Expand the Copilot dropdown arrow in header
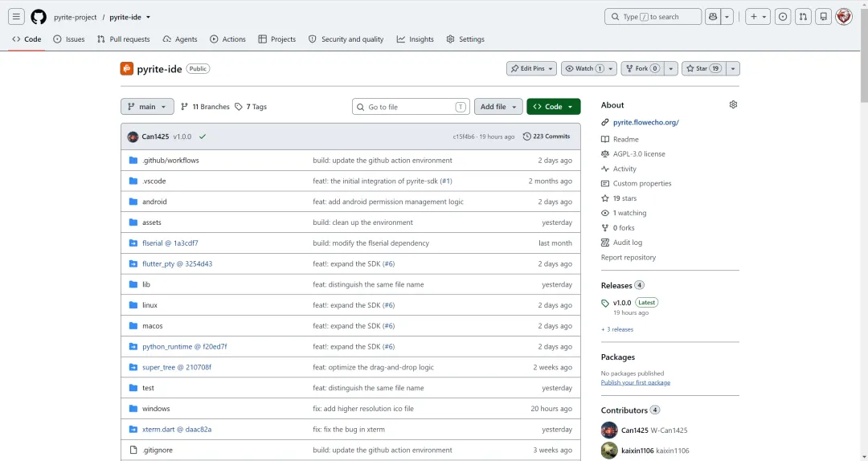This screenshot has width=868, height=461. click(x=727, y=17)
